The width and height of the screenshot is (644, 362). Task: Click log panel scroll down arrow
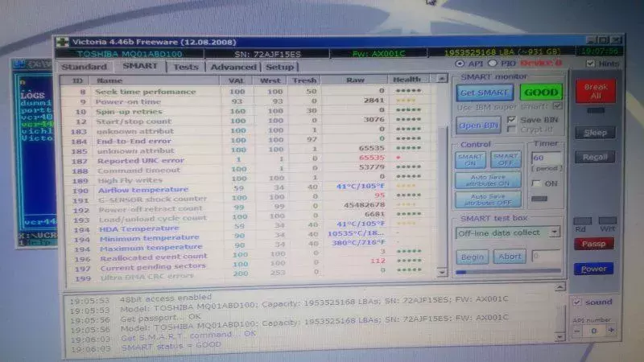[x=559, y=337]
